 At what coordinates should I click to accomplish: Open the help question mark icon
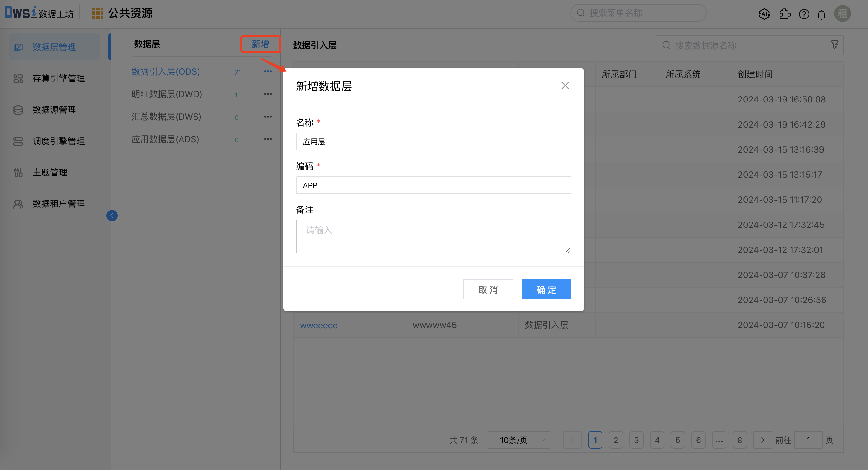(804, 14)
